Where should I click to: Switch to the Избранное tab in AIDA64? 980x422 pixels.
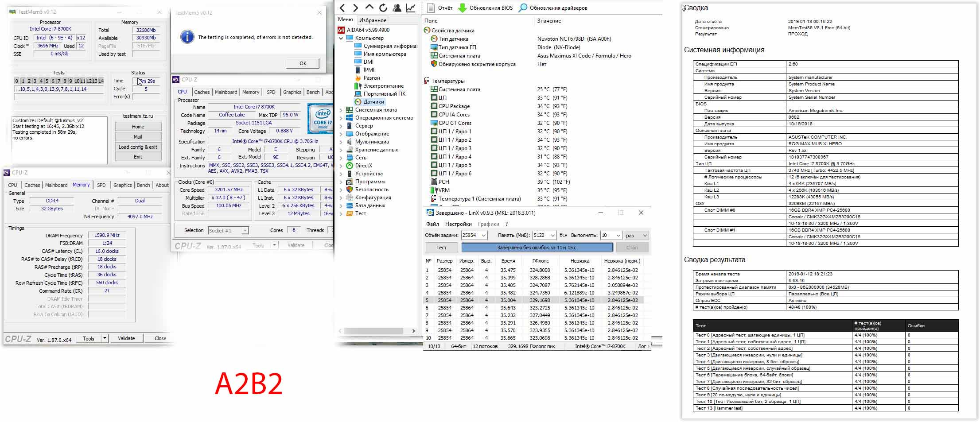pos(373,20)
